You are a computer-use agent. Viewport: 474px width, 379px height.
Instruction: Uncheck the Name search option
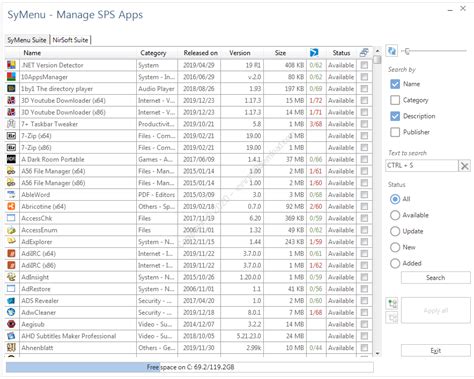tap(395, 84)
